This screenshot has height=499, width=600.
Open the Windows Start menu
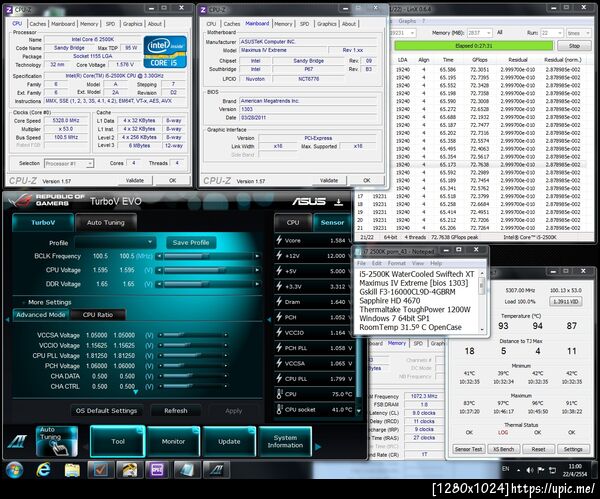15,470
